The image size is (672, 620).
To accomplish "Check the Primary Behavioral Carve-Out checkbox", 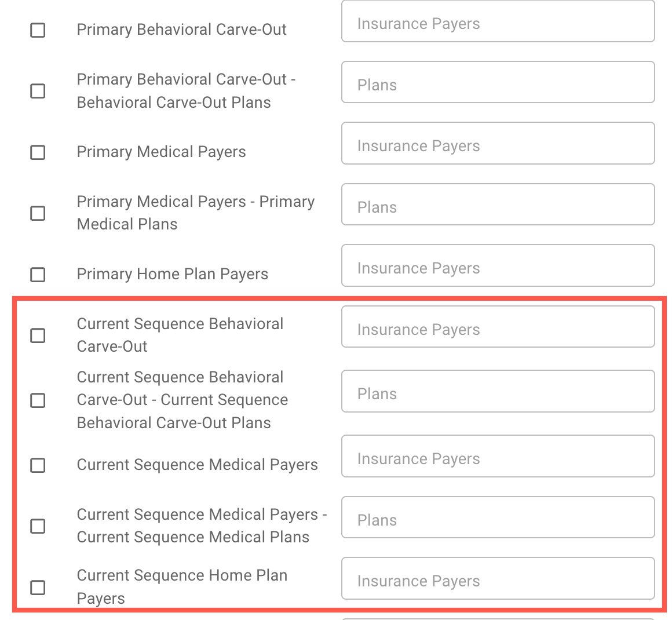I will (38, 30).
